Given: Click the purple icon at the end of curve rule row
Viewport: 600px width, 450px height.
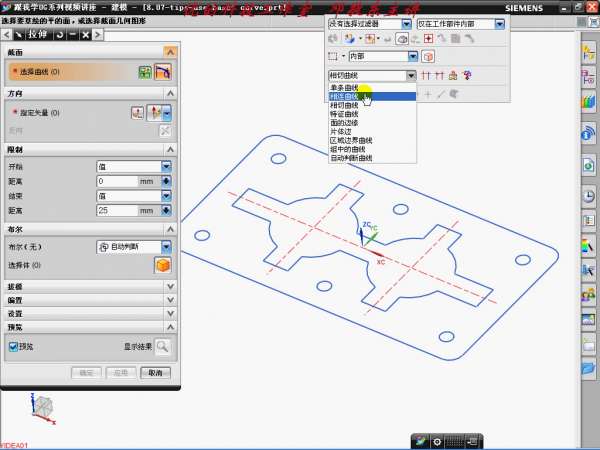Looking at the screenshot, I should tap(467, 75).
